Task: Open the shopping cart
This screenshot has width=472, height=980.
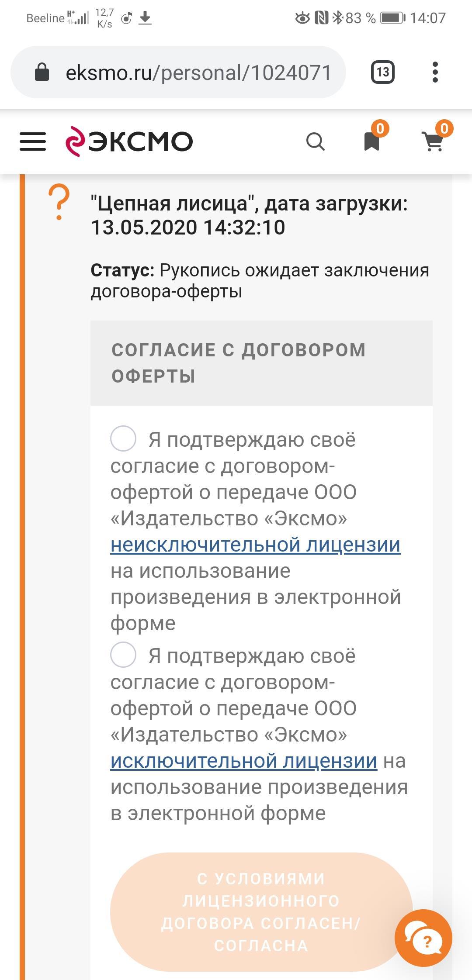Action: [434, 141]
